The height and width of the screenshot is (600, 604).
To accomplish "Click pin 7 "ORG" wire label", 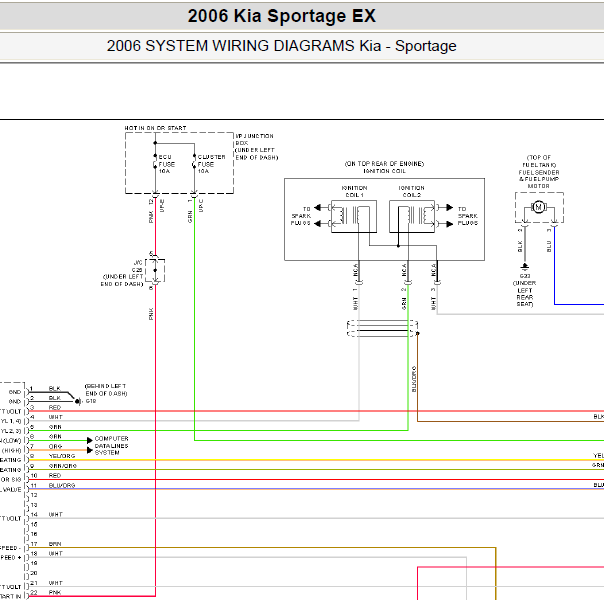I will click(x=55, y=446).
